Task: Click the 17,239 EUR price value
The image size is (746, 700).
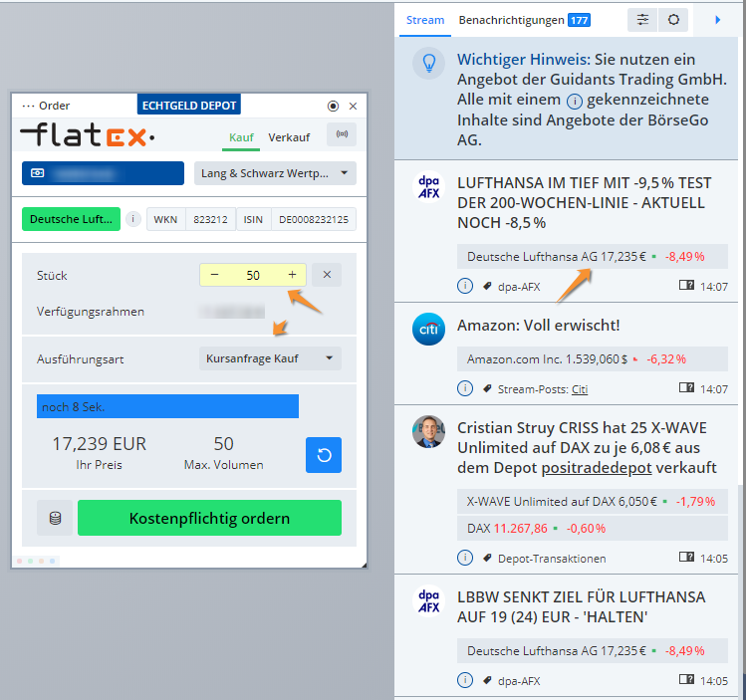Action: click(x=99, y=444)
